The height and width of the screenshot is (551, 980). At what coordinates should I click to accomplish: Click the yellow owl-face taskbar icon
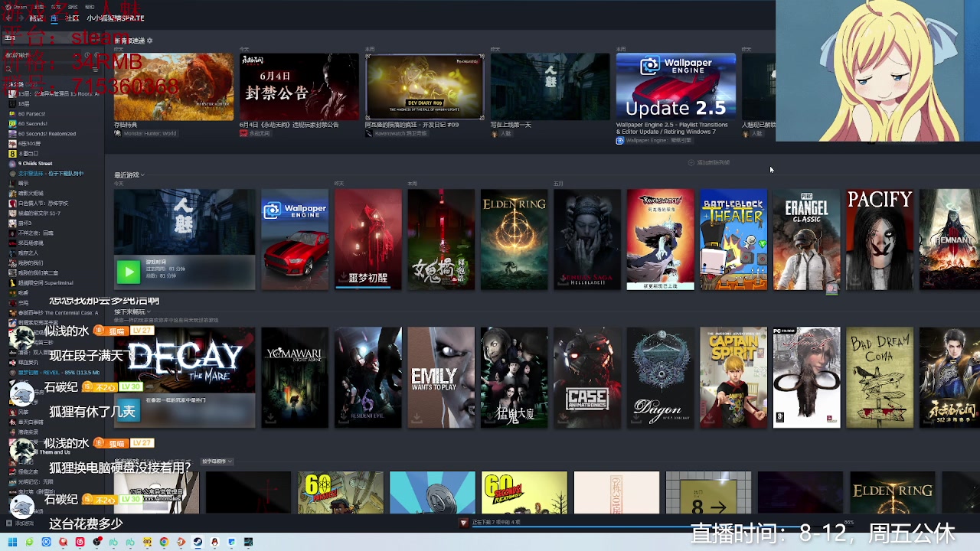coord(147,542)
